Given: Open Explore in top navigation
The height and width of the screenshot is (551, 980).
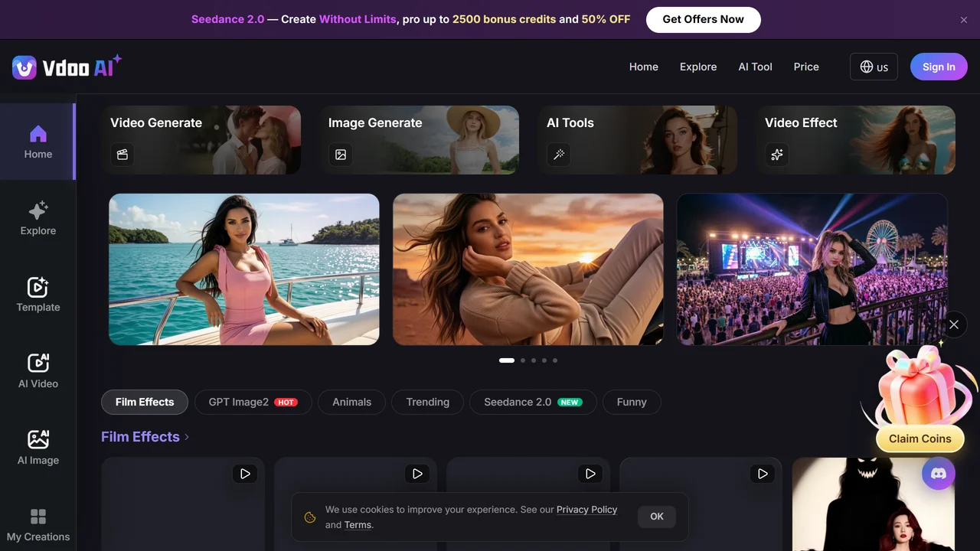Looking at the screenshot, I should tap(698, 67).
